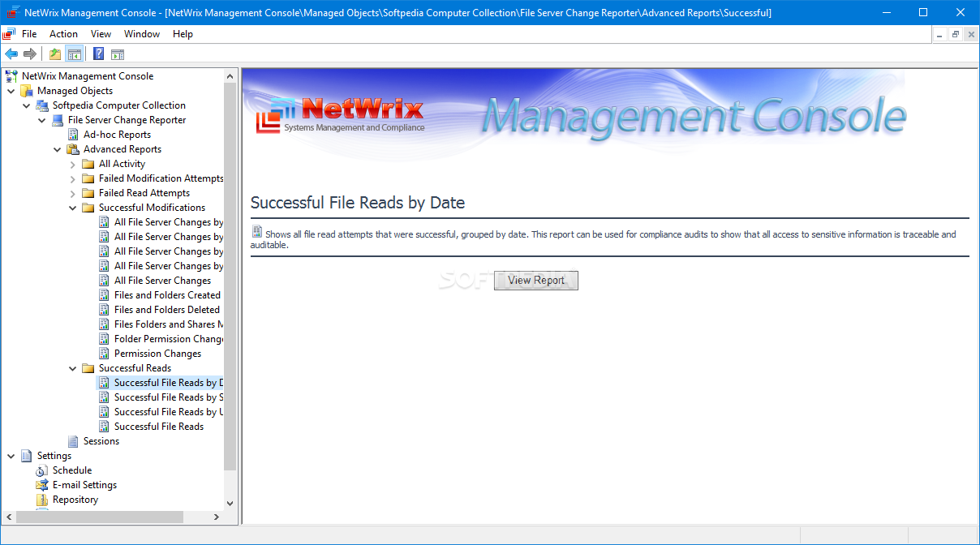Image resolution: width=980 pixels, height=545 pixels.
Task: Collapse the Softpedia Computer Collection node
Action: [x=27, y=105]
